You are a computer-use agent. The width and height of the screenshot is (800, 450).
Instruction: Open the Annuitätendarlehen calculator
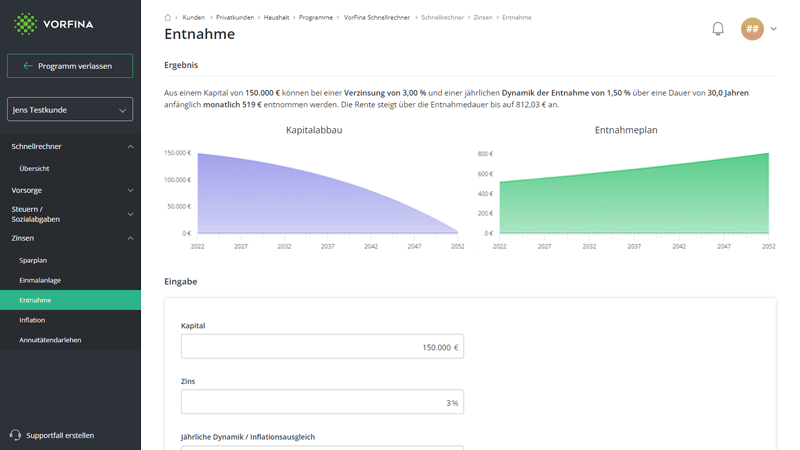click(50, 340)
